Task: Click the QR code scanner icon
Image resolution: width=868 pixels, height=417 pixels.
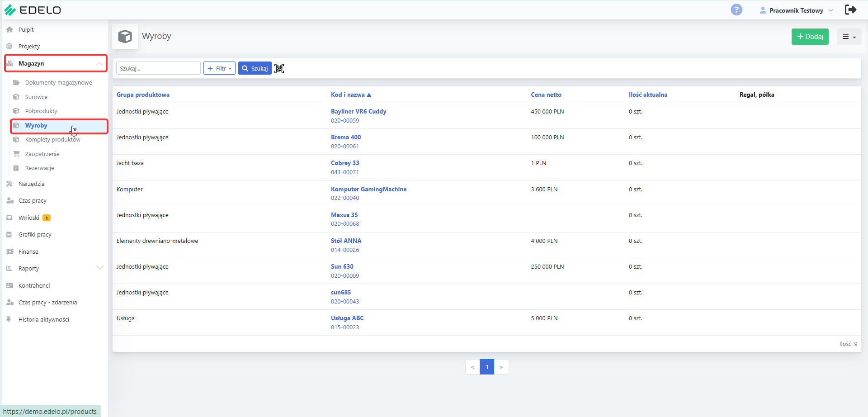Action: [279, 68]
